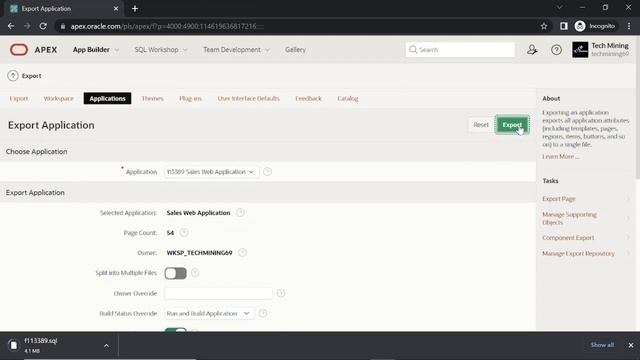The height and width of the screenshot is (360, 640).
Task: Show all downloads
Action: tap(602, 345)
